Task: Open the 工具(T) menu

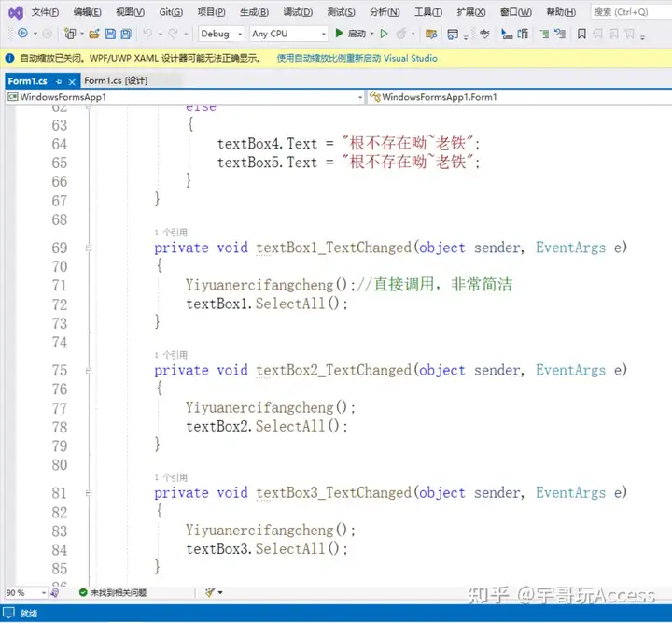Action: point(428,12)
